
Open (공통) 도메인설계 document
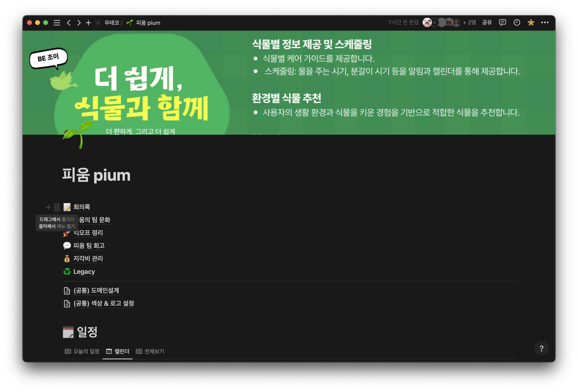click(x=96, y=290)
